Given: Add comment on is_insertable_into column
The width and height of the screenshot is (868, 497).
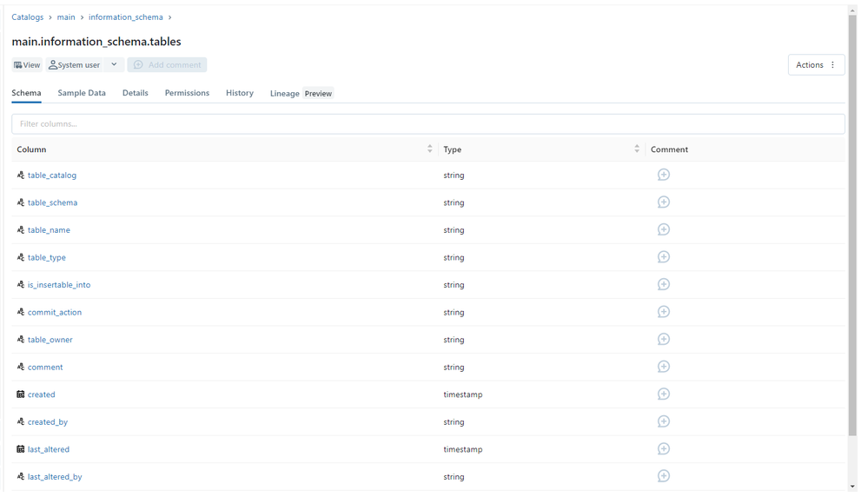Looking at the screenshot, I should click(663, 284).
